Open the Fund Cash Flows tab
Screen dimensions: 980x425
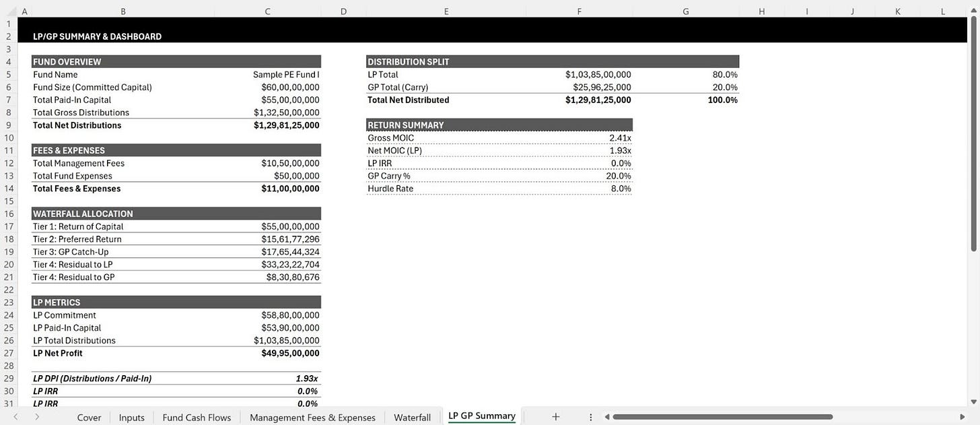coord(197,418)
